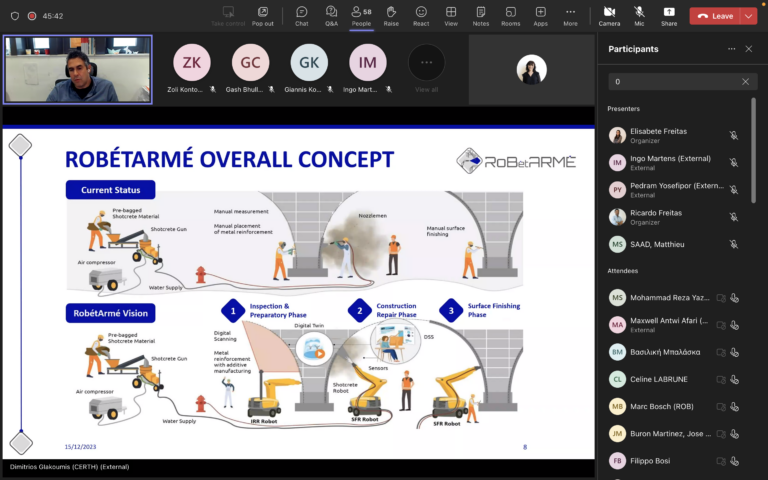Click SAAD, Matthieu muted mic icon
768x480 pixels.
click(733, 244)
